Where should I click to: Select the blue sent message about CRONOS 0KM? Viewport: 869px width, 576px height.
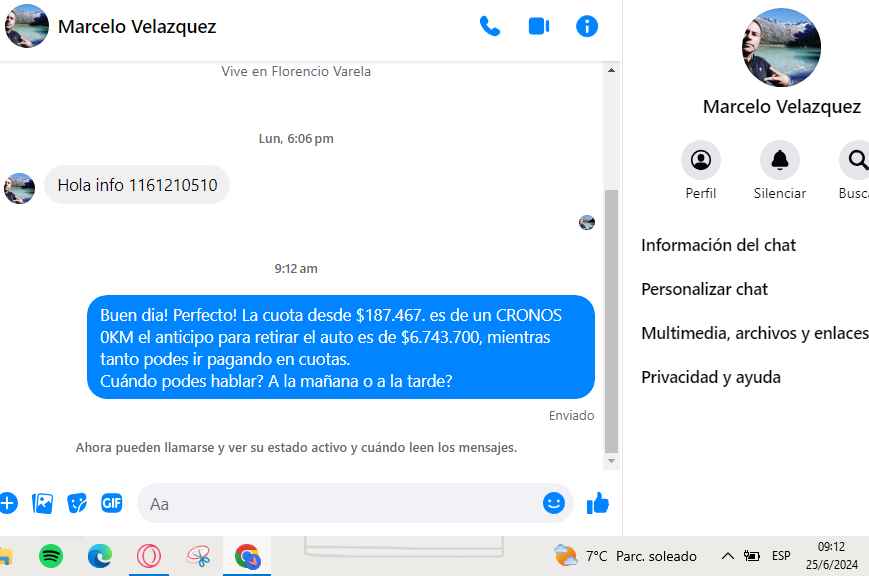[341, 347]
